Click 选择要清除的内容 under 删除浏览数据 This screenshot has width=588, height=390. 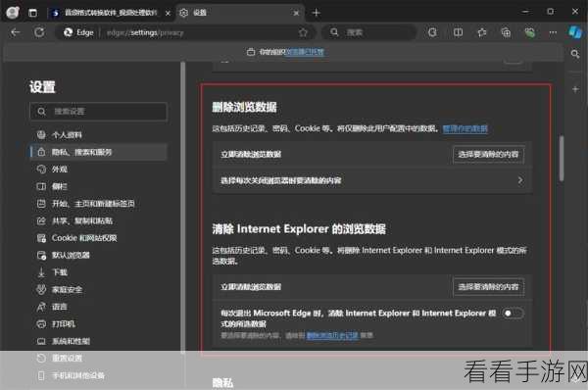coord(488,155)
